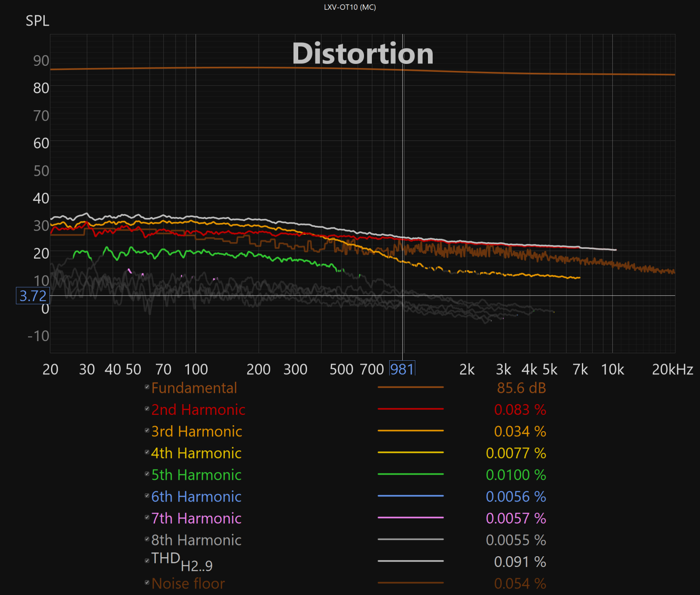Select the 7th Harmonic legend label

pos(196,518)
